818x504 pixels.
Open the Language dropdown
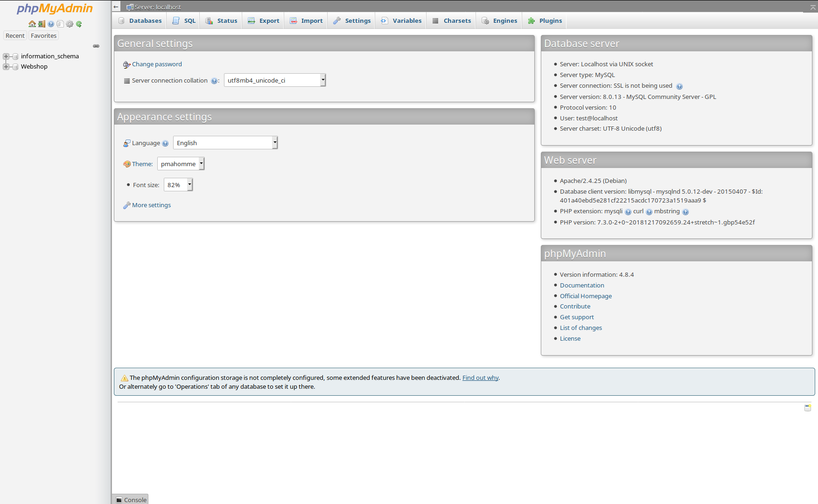coord(225,143)
